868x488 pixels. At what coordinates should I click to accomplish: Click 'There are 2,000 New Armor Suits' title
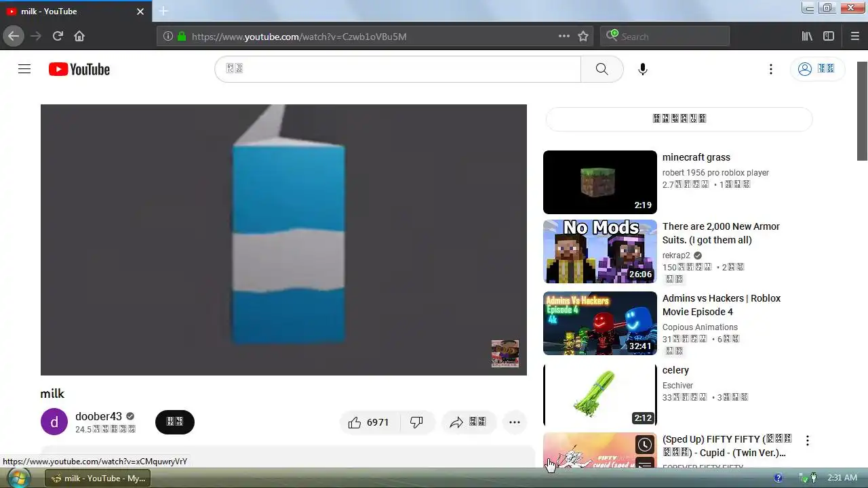(721, 233)
